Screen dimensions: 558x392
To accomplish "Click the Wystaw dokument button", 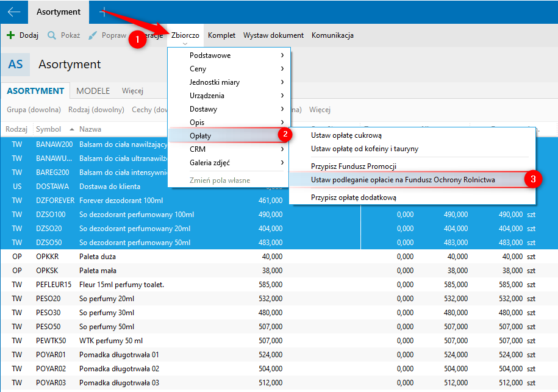I will coord(273,35).
